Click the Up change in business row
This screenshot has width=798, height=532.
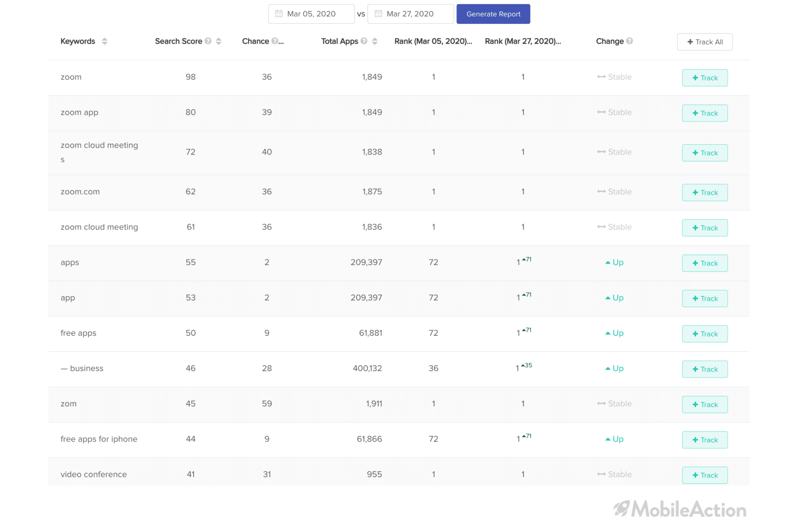(614, 368)
